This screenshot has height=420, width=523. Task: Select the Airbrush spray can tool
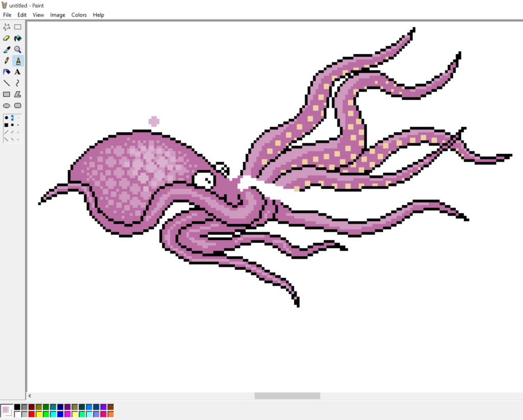[7, 72]
